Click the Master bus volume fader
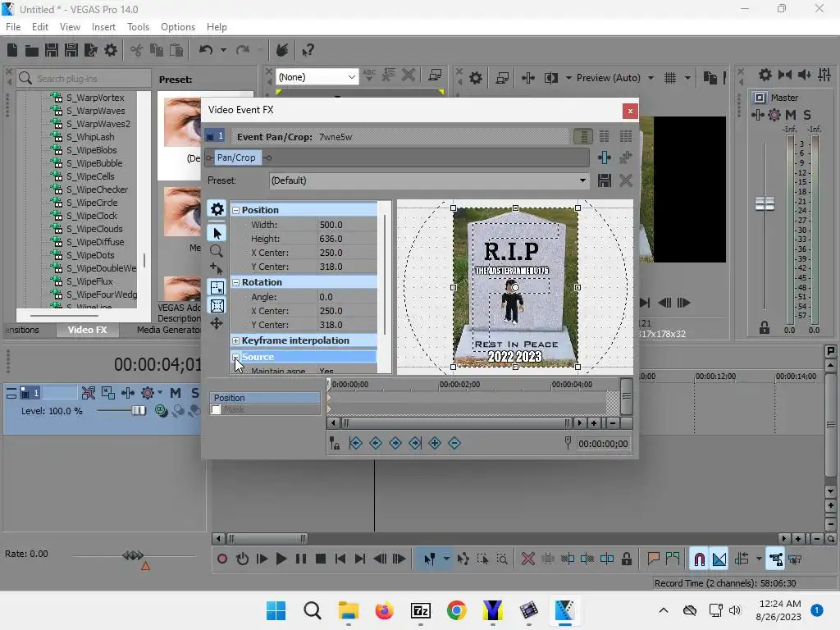 tap(765, 203)
